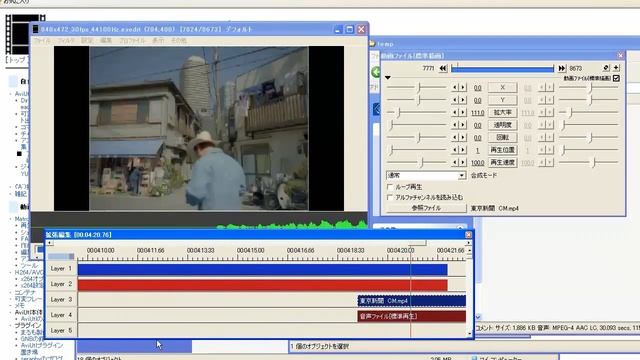Click the plus icon in the settings dialog

616,68
